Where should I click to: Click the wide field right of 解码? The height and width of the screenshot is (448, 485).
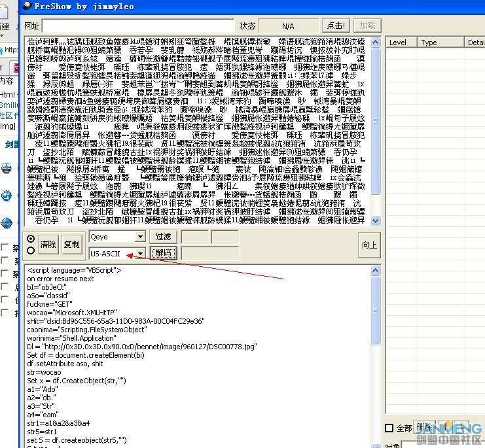[x=210, y=253]
